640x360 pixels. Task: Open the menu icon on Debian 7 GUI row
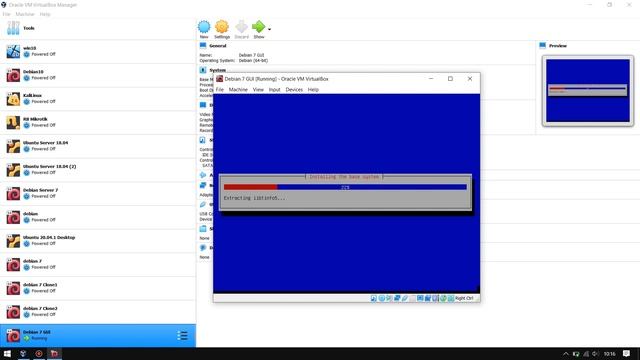[x=182, y=336]
